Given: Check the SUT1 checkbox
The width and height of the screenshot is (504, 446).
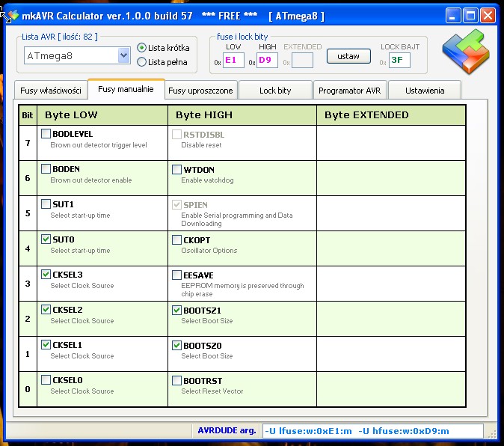Looking at the screenshot, I should coord(46,204).
